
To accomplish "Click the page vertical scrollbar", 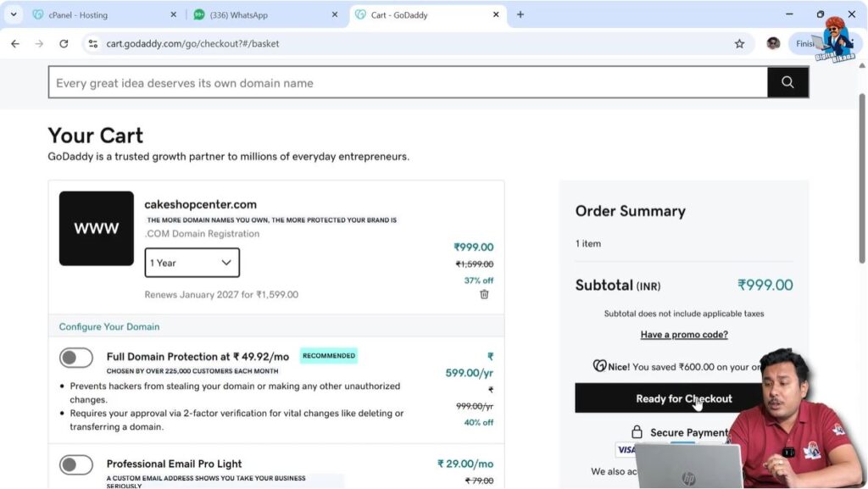I will coord(862,178).
